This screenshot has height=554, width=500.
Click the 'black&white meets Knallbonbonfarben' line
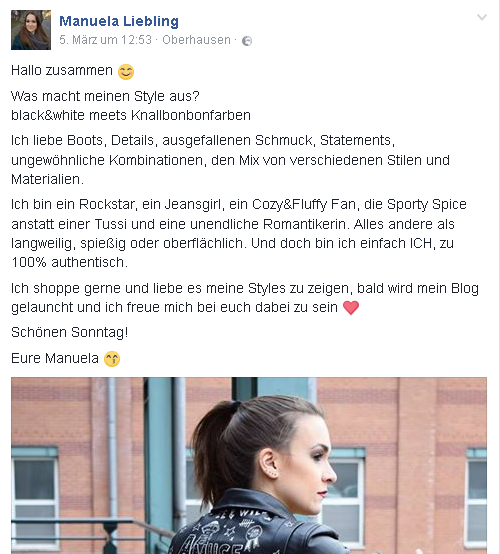[131, 116]
